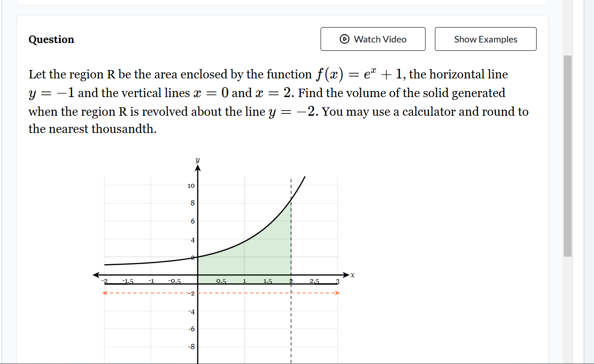Expand the question graph area
594x364 pixels.
click(219, 261)
